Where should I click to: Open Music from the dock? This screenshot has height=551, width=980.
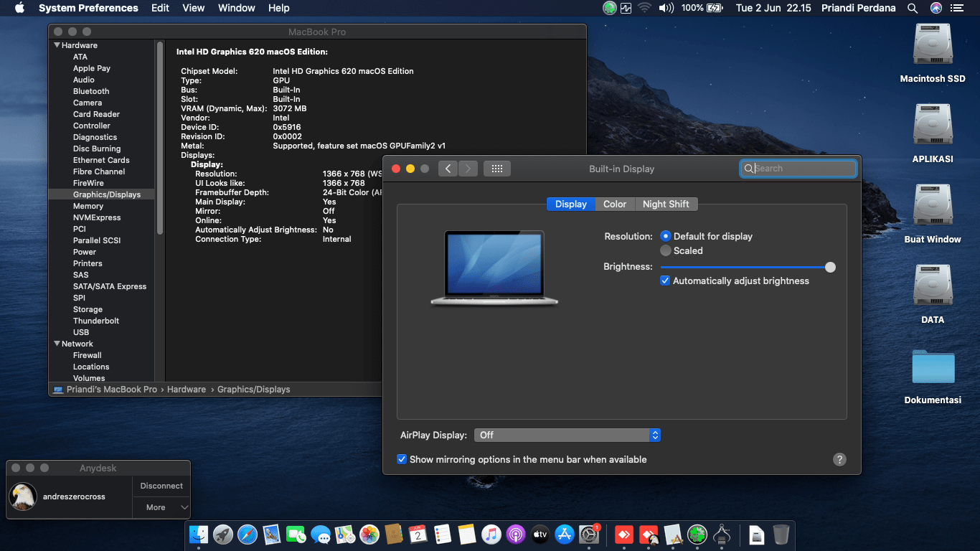[491, 534]
